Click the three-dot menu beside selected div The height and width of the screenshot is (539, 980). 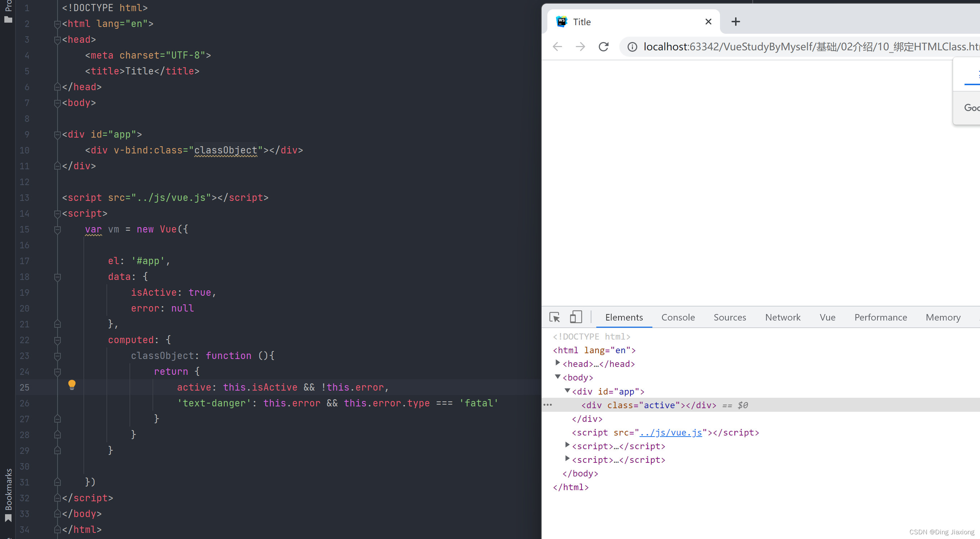(547, 405)
